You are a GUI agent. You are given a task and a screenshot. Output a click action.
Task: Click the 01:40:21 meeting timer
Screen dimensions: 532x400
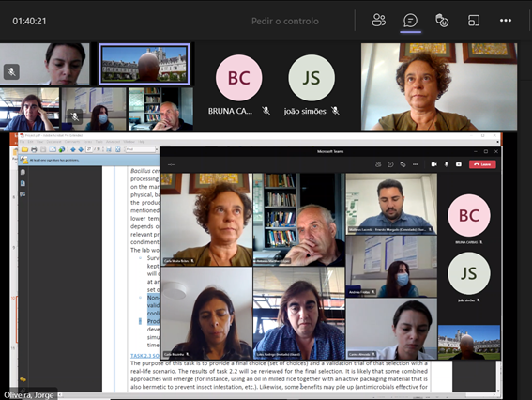coord(29,21)
